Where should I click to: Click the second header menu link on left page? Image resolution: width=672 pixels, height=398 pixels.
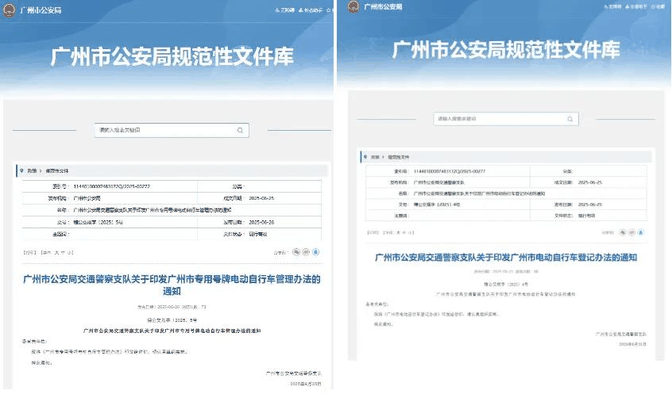click(310, 10)
